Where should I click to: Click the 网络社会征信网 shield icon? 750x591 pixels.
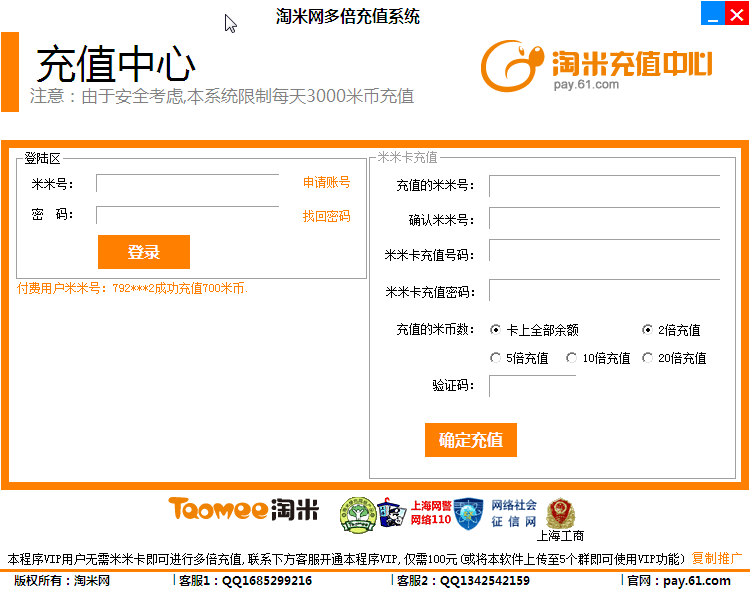click(468, 513)
